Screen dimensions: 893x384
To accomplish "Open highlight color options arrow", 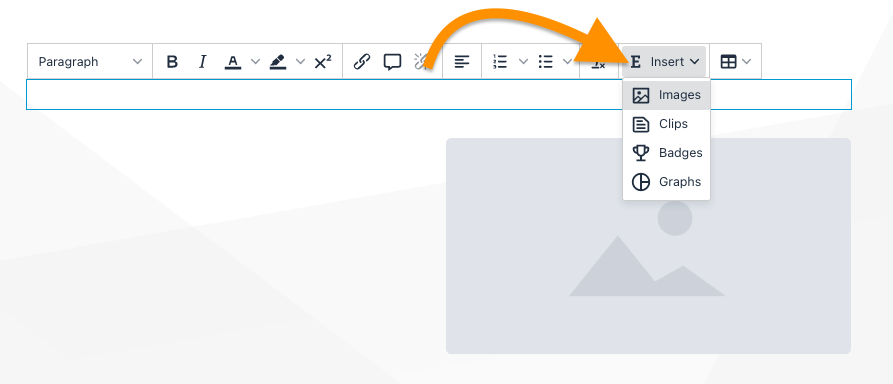I will pyautogui.click(x=301, y=62).
